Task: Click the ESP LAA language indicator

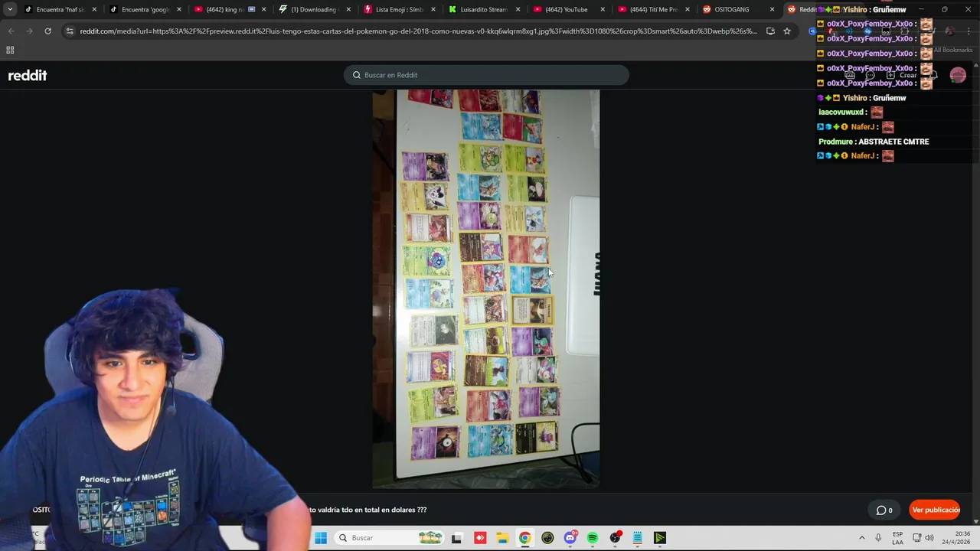Action: click(x=897, y=538)
